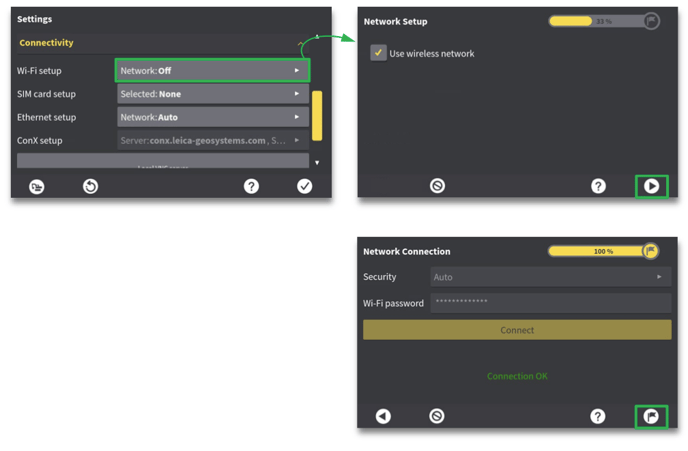Click the Wi-Fi password field
The width and height of the screenshot is (688, 451).
coord(550,303)
